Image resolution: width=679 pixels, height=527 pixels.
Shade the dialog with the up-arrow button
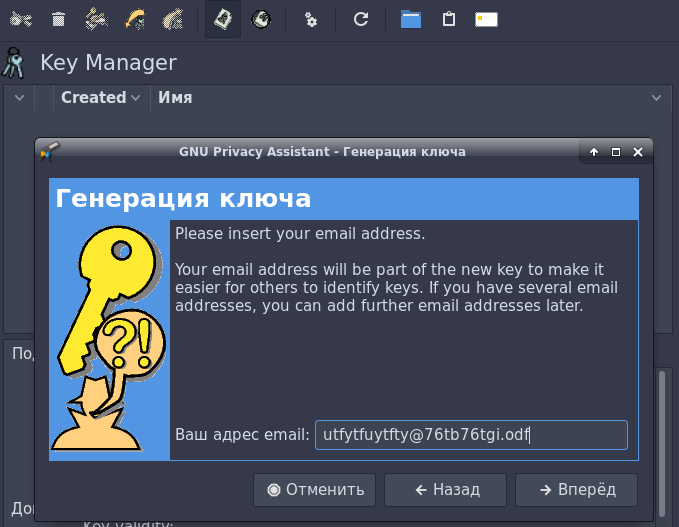[x=594, y=152]
